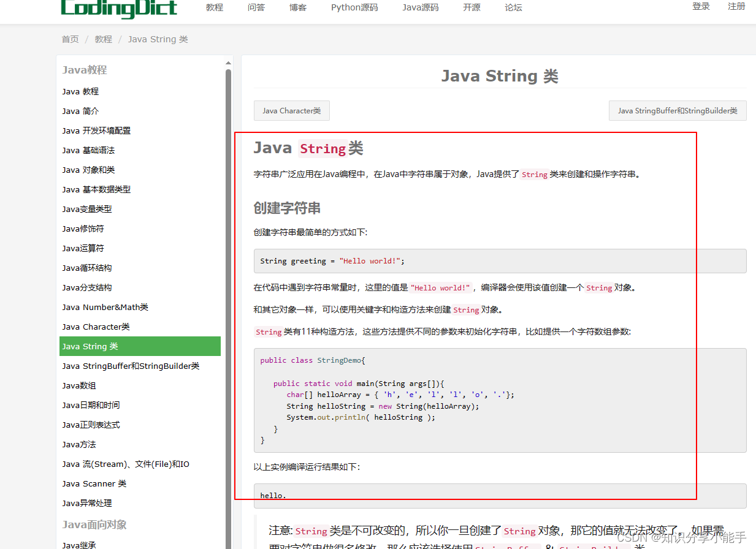Click the 登录 login link
756x549 pixels.
click(701, 6)
